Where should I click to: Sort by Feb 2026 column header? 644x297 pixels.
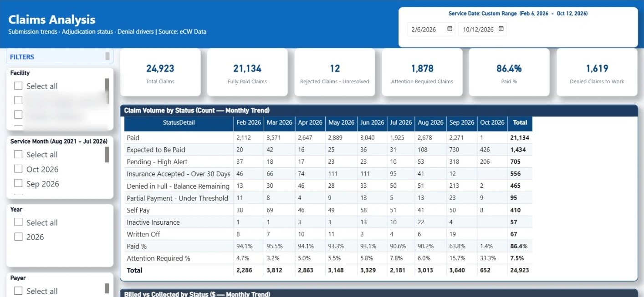tap(248, 123)
